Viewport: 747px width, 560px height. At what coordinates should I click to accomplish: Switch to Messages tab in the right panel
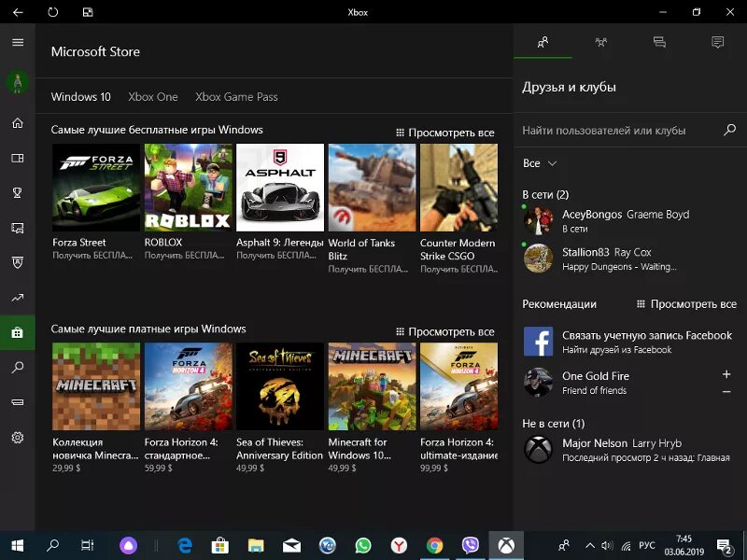659,42
